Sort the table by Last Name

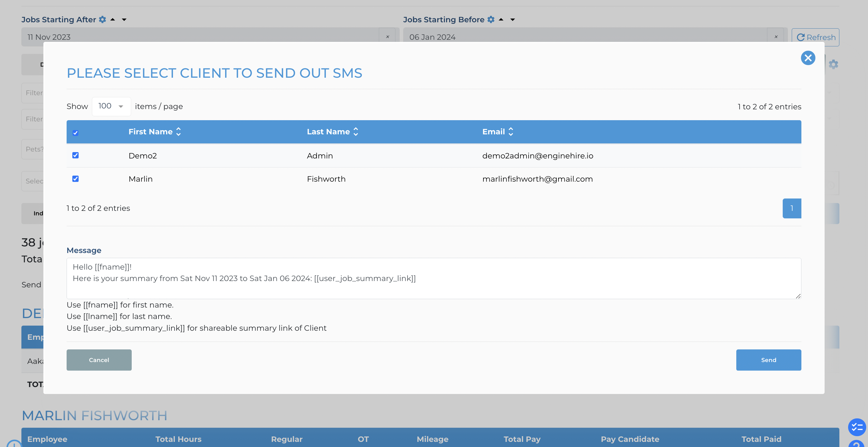332,132
